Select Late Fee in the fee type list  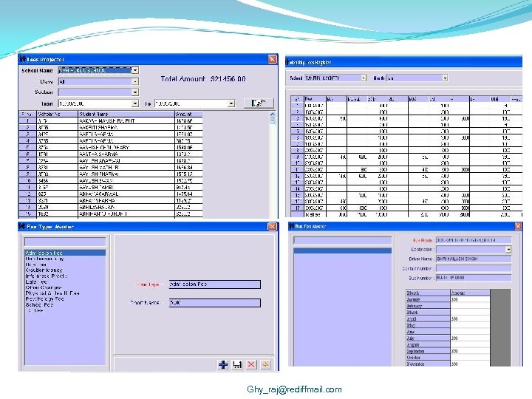(36, 282)
